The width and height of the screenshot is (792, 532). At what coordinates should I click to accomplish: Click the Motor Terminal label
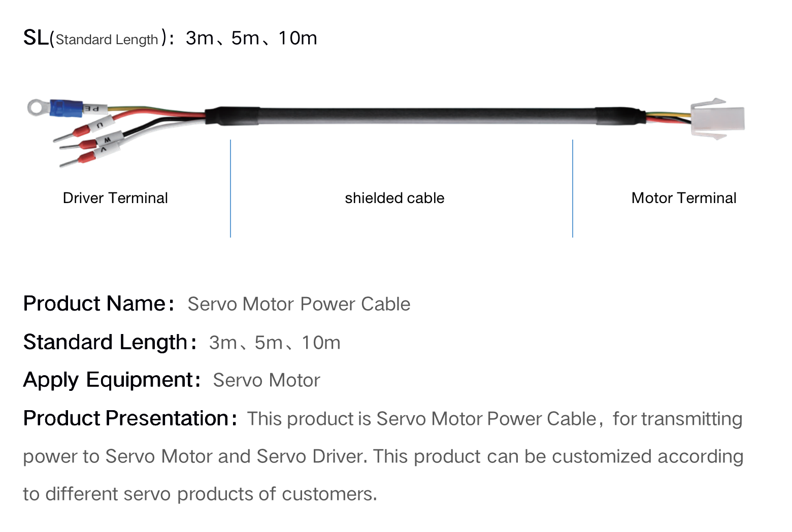coord(684,198)
